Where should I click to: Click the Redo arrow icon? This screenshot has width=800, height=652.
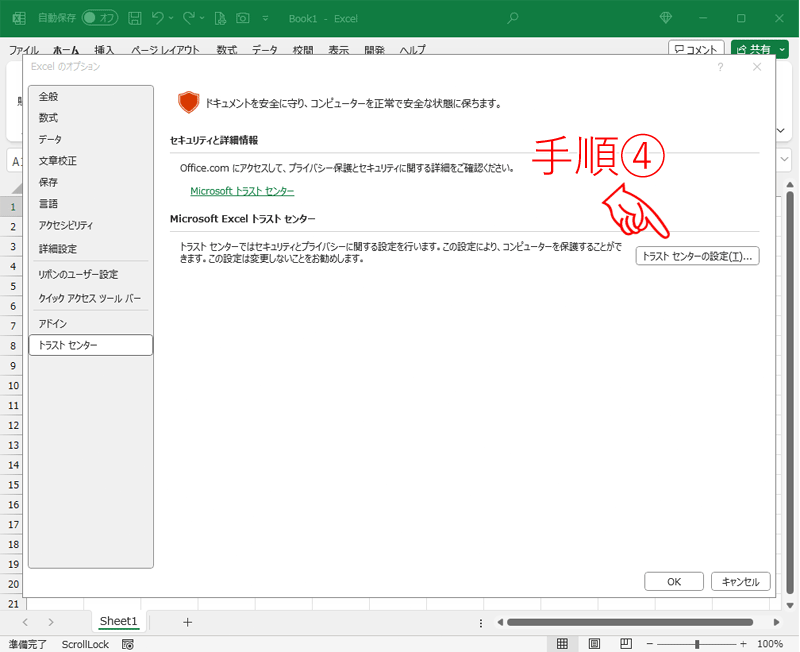188,18
